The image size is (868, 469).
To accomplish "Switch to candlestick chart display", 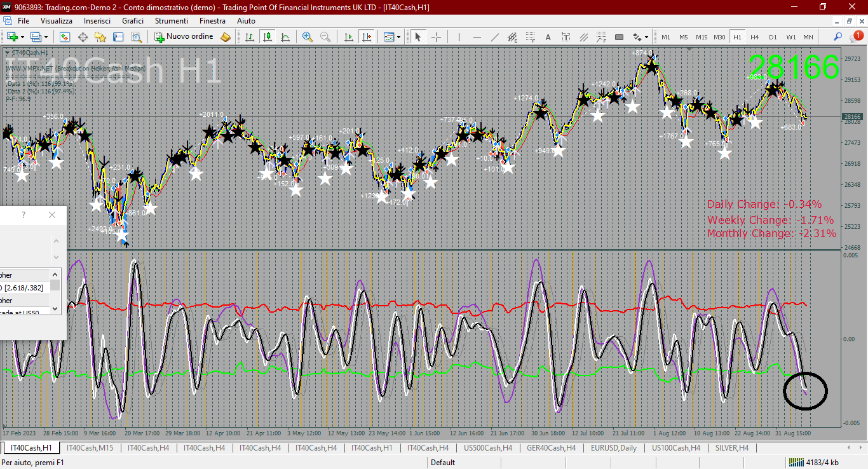I will click(268, 37).
